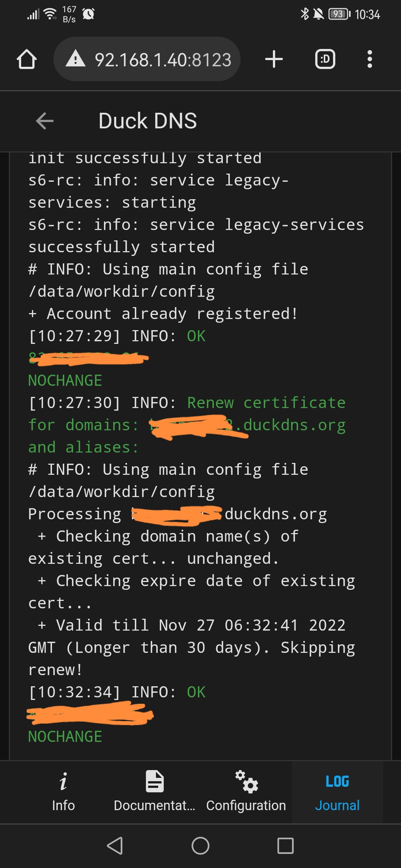Switch to the Journal log tab
This screenshot has width=401, height=868.
(x=338, y=792)
